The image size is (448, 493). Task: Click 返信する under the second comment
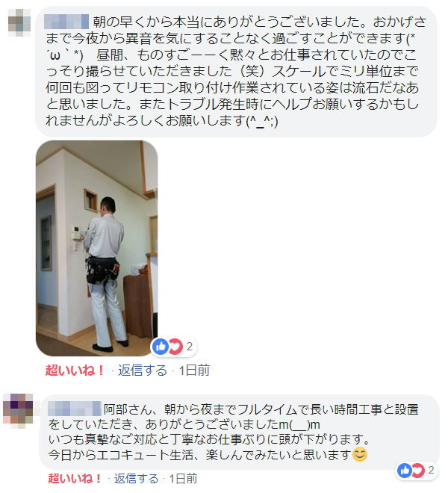[x=136, y=479]
